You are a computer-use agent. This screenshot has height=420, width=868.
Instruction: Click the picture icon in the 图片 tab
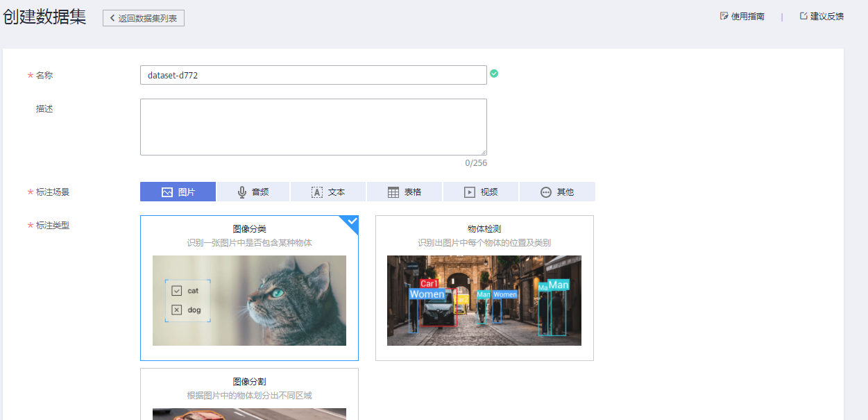[x=167, y=192]
